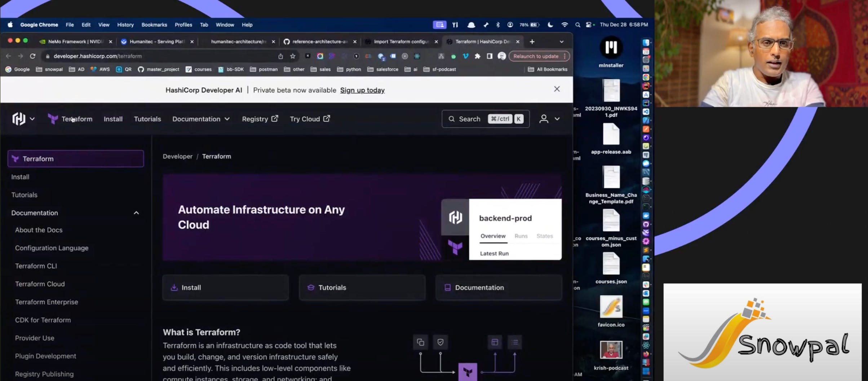868x381 pixels.
Task: Click the Wi-Fi icon in the menu bar
Action: pos(564,25)
